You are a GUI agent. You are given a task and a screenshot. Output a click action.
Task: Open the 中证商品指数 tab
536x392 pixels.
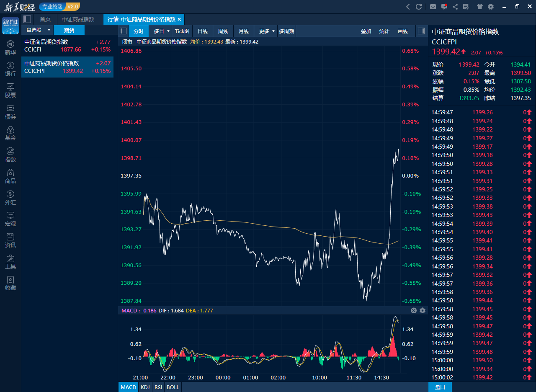tap(77, 19)
